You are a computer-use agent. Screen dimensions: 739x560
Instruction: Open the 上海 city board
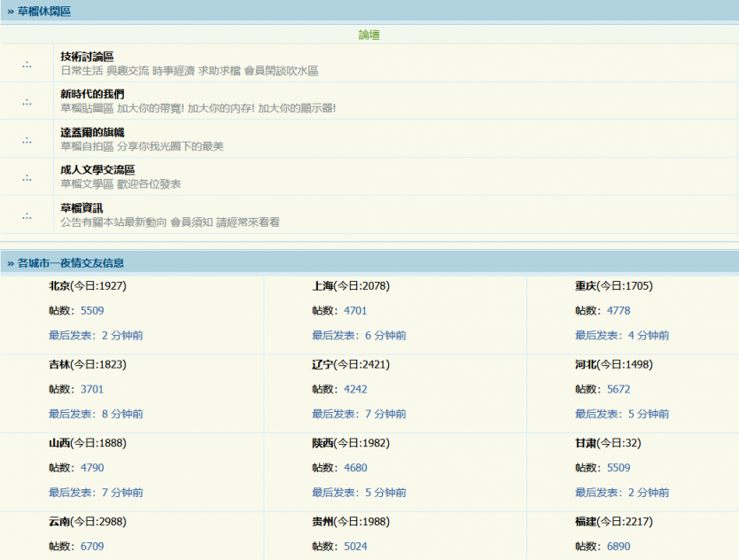(323, 286)
